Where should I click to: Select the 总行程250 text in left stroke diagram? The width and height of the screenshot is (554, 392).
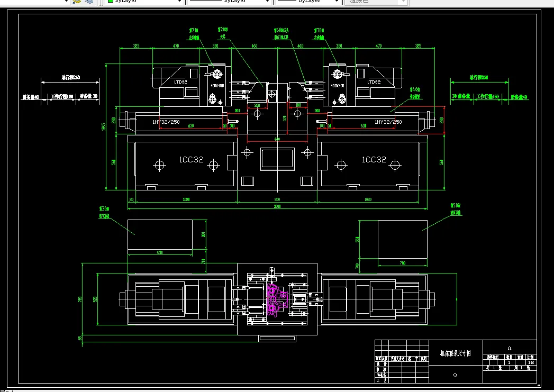pos(71,77)
